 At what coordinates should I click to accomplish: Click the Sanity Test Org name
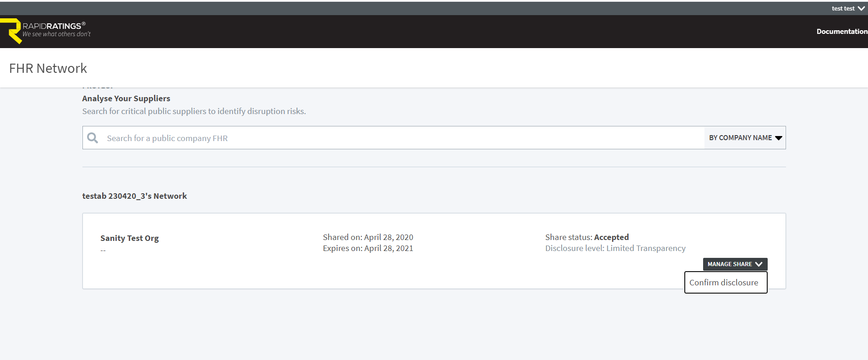130,238
